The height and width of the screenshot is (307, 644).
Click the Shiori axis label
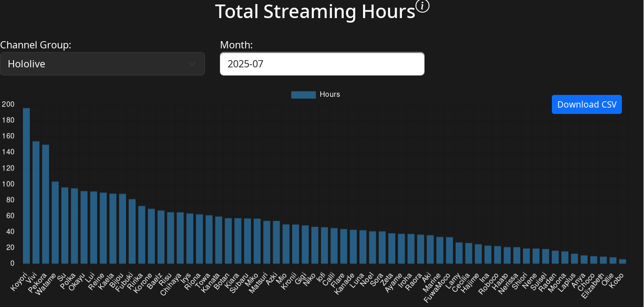(x=520, y=281)
